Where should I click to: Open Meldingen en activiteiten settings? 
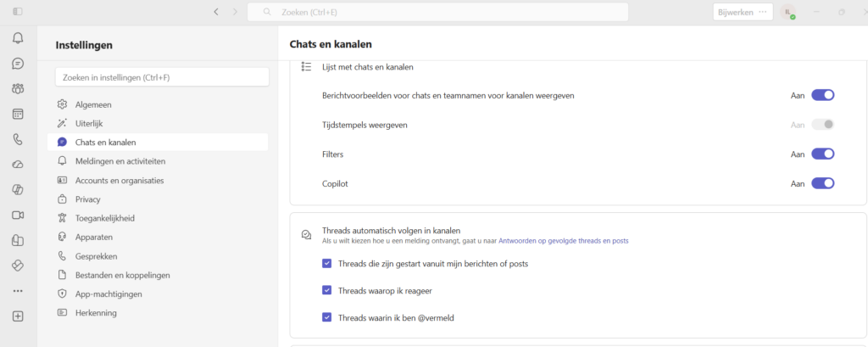click(x=158, y=161)
